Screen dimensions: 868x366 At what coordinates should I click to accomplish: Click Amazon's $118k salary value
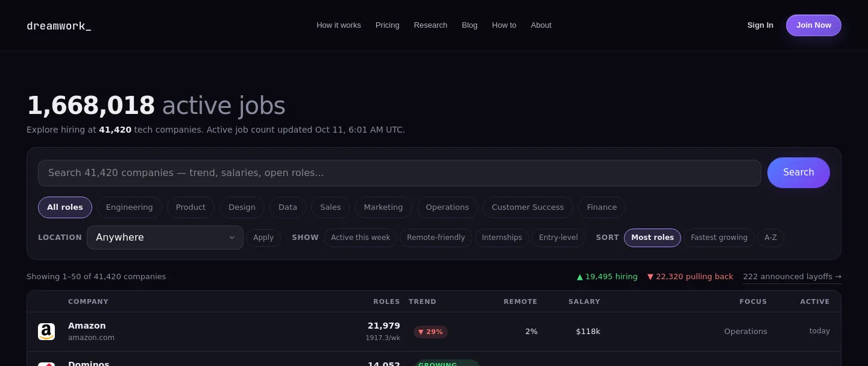588,332
